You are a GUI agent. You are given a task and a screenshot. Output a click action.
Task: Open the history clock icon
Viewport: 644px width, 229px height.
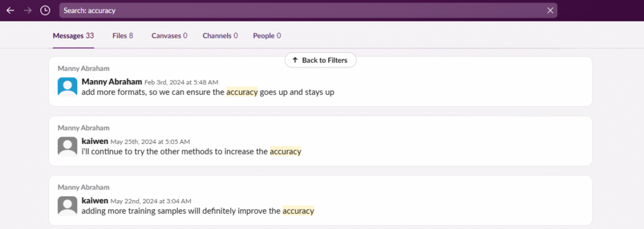pyautogui.click(x=45, y=10)
